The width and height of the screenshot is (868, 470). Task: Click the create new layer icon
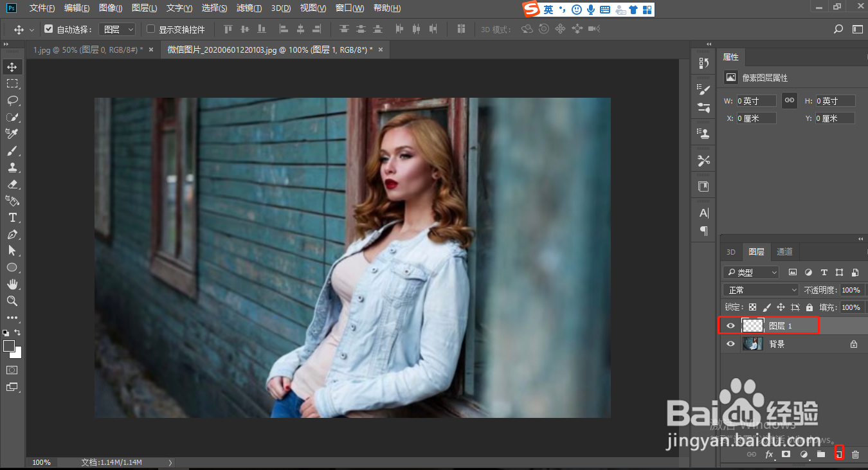pyautogui.click(x=838, y=455)
